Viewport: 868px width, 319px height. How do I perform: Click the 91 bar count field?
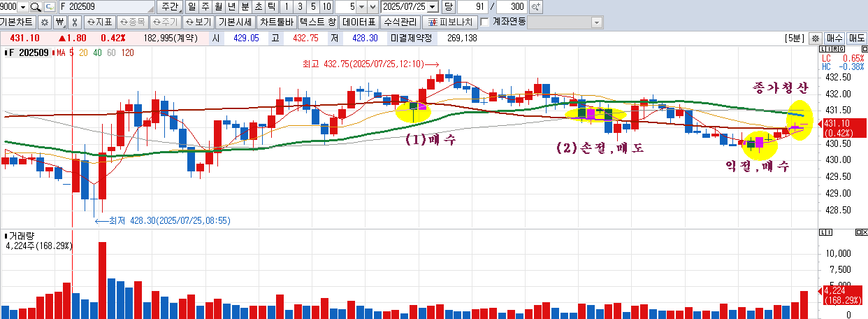[473, 7]
